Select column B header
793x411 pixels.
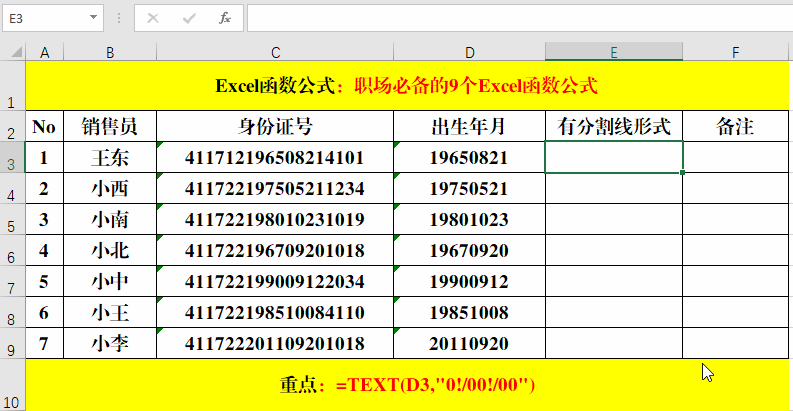click(x=110, y=52)
